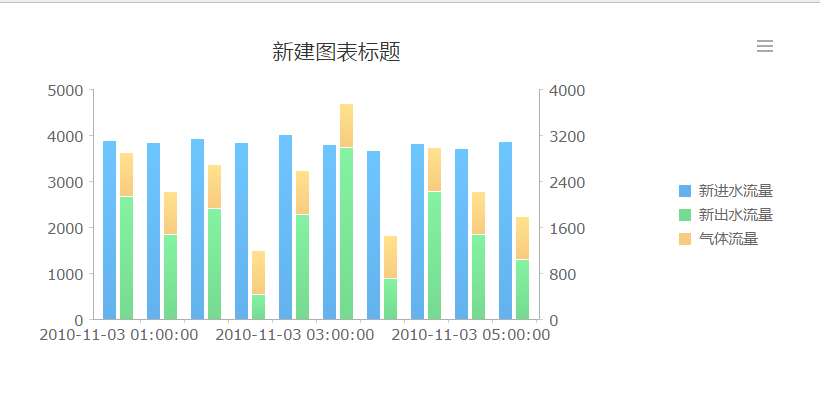Viewport: 820px width, 397px height.
Task: Click the left axis value 5000
Action: coord(65,91)
